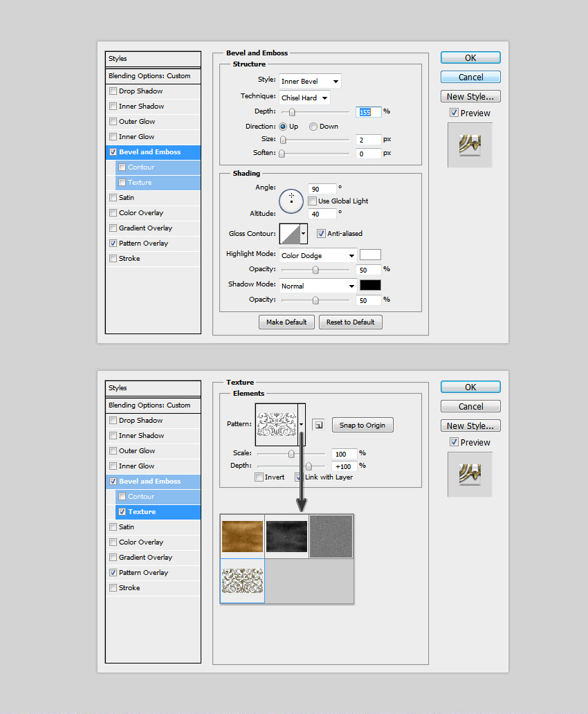The height and width of the screenshot is (714, 588).
Task: Click OK in the upper dialog
Action: (470, 58)
